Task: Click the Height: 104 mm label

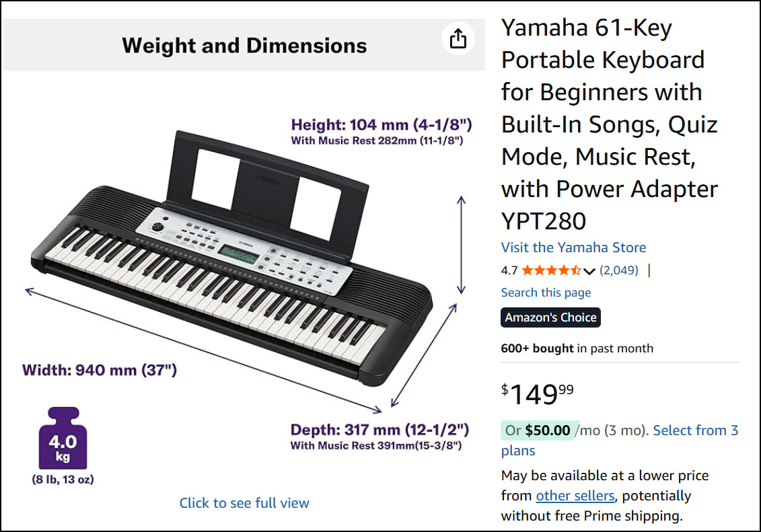Action: [x=381, y=124]
